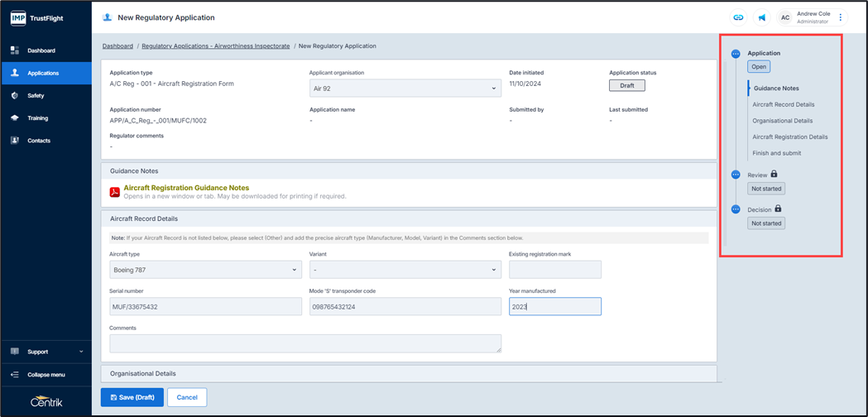Click the red PDF guidance notes icon
The image size is (868, 417).
(115, 192)
